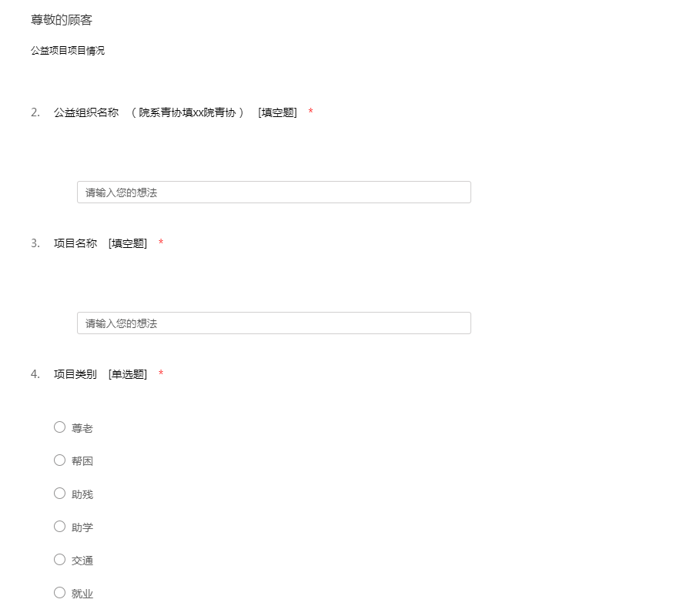The image size is (693, 616).
Task: Click the 公益组织名称 text input field
Action: 273,192
